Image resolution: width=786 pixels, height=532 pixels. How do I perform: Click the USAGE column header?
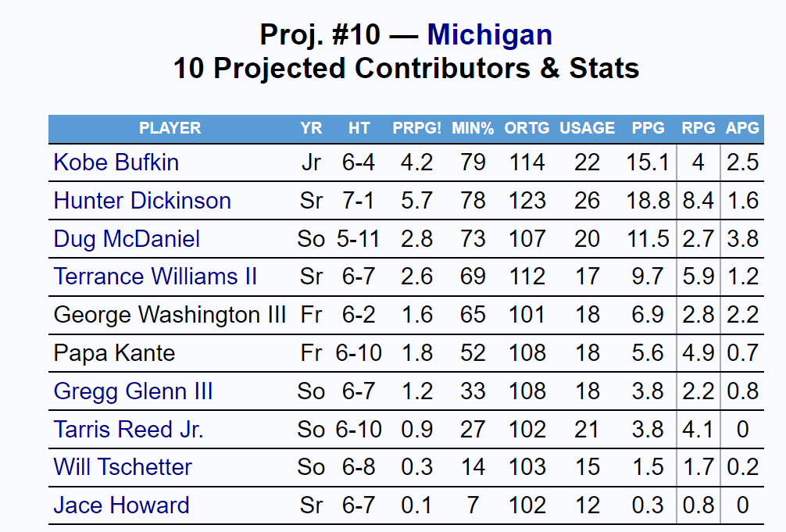pos(587,129)
